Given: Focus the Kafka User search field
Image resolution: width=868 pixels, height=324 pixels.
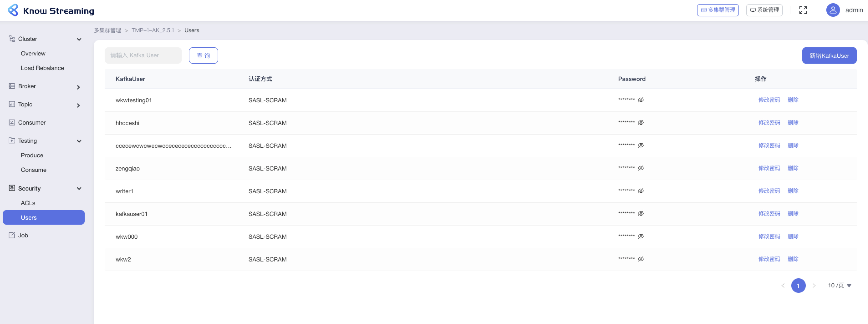Looking at the screenshot, I should [x=143, y=55].
